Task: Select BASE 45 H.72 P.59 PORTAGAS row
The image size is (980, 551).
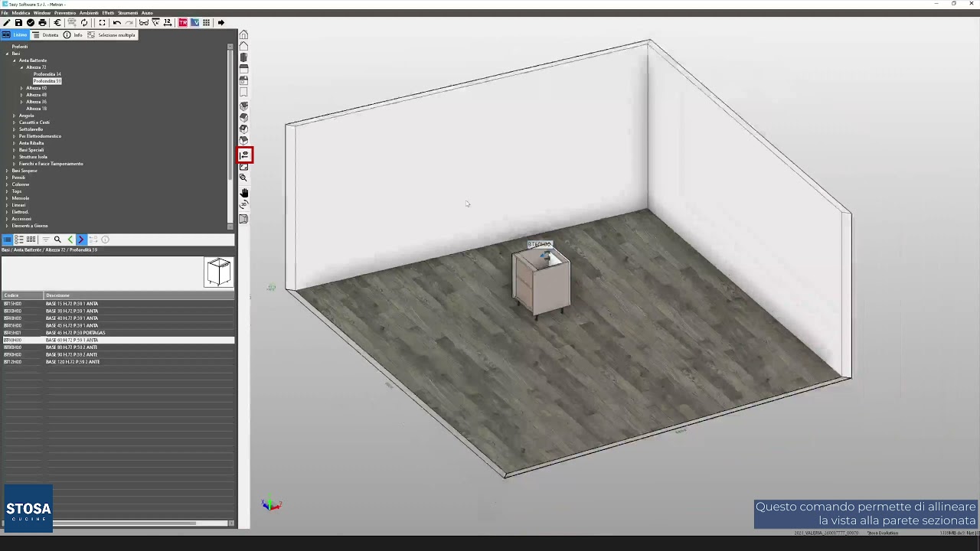Action: pyautogui.click(x=118, y=333)
